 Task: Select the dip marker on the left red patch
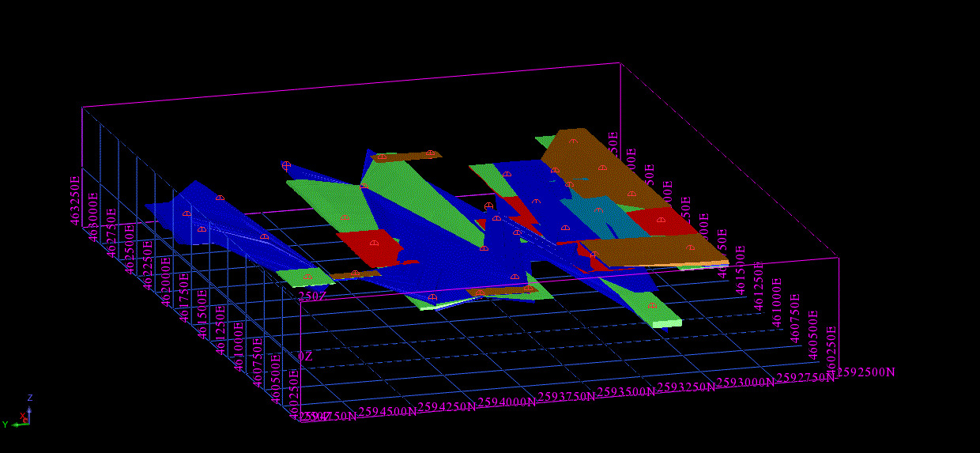(x=375, y=243)
